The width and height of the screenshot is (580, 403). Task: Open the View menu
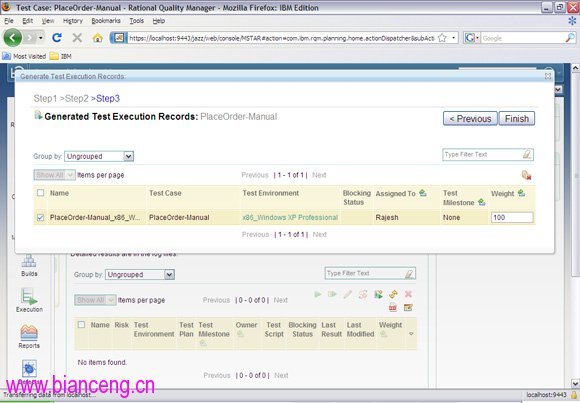click(48, 21)
